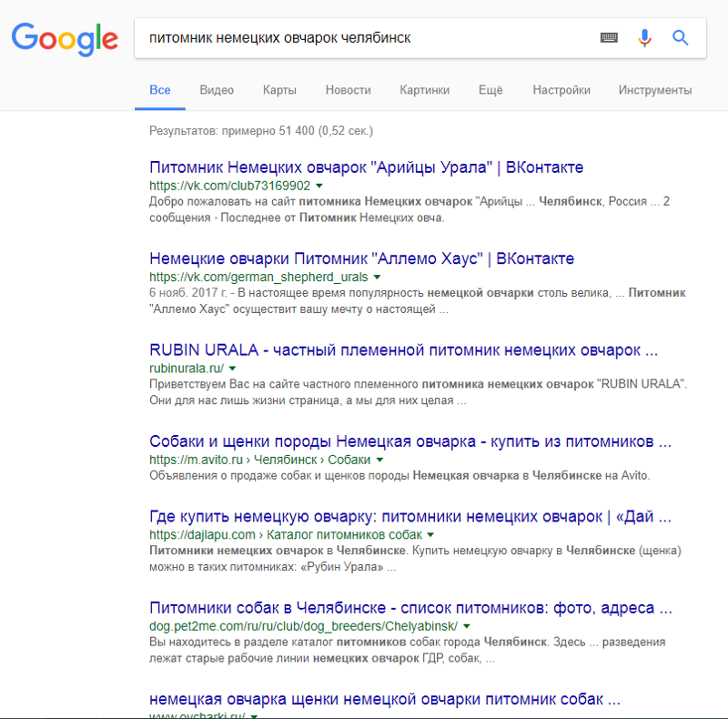Click the green rubinurala.ru/ URL
Viewport: 728px width, 719px height.
[x=187, y=369]
